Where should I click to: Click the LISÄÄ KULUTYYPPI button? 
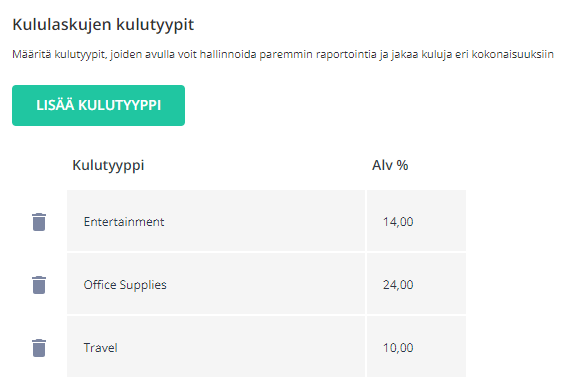(98, 105)
